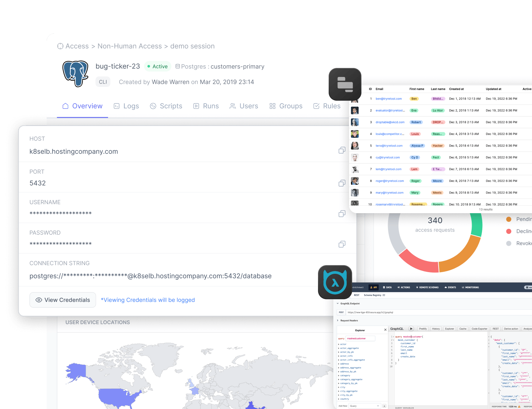Switch to the Logs tab
532x409 pixels.
126,106
